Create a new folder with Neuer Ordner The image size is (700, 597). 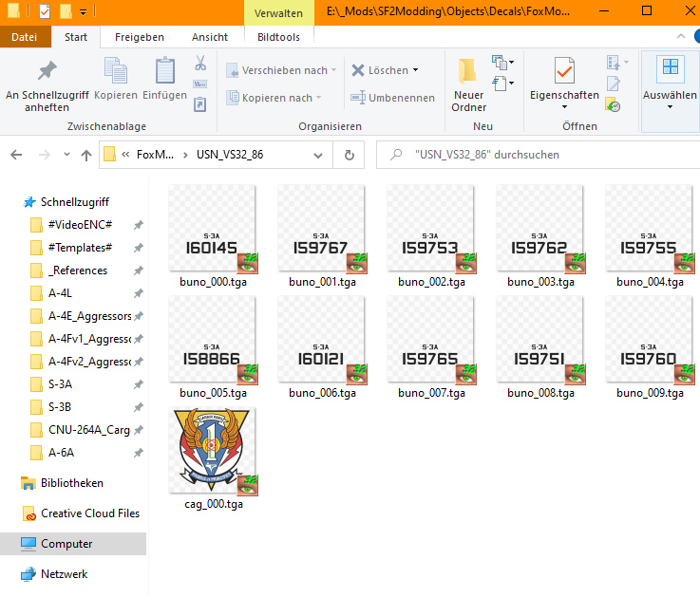tap(468, 85)
